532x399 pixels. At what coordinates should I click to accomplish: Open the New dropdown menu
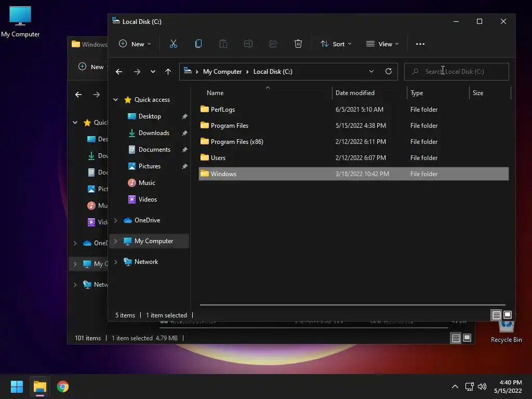(135, 44)
